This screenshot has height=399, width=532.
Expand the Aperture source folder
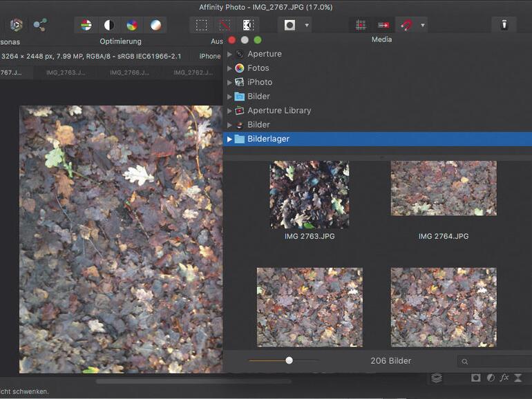(x=230, y=54)
